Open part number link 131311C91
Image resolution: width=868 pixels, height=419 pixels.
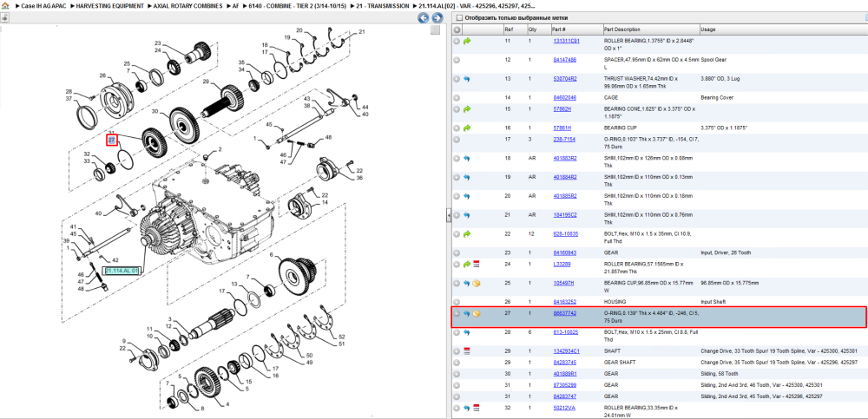point(566,41)
